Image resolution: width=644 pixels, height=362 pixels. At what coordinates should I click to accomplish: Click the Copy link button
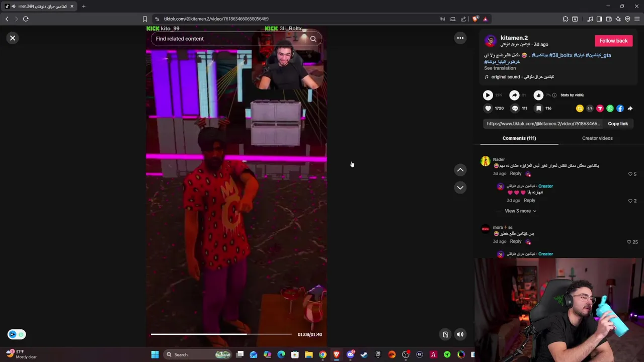pos(618,124)
